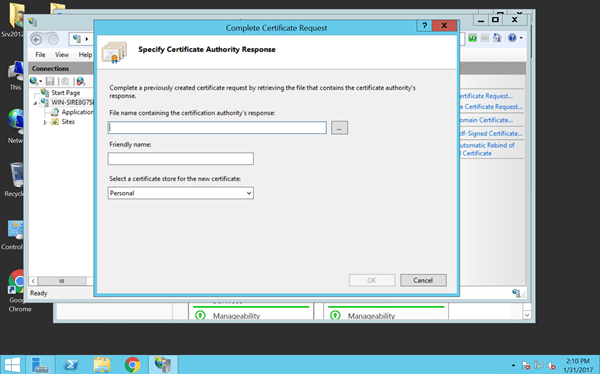This screenshot has width=600, height=374.
Task: Click the IIS Manager back navigation arrow
Action: tap(37, 39)
